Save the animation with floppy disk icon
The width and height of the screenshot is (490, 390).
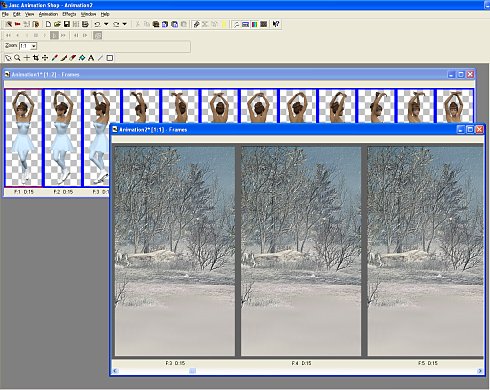67,24
